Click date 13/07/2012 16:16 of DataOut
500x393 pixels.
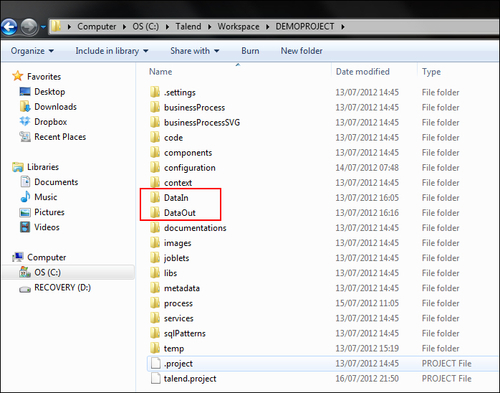click(x=367, y=213)
